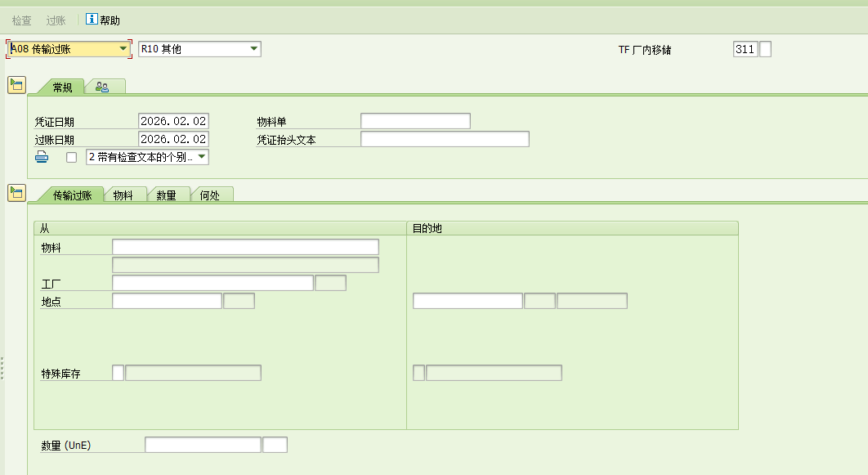Click the 物料单 input field
Viewport: 868px width, 475px height.
click(x=415, y=121)
